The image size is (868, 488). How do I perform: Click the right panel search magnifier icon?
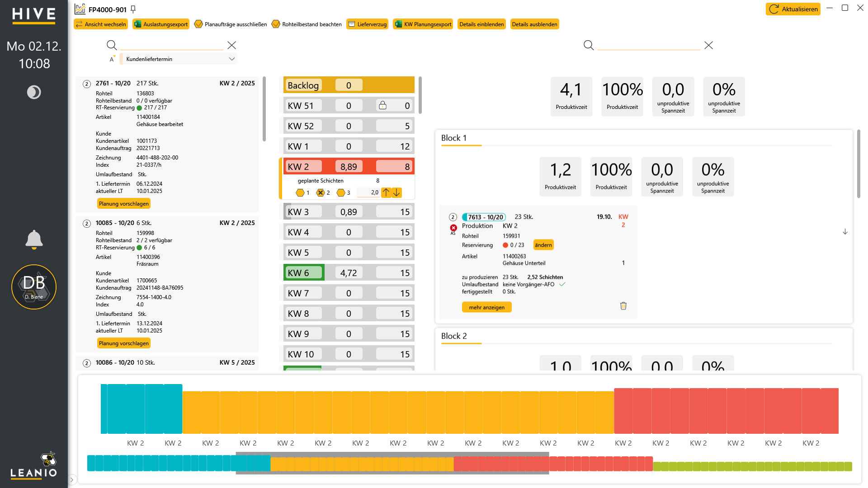tap(589, 45)
